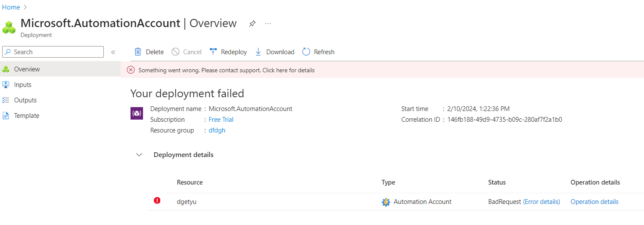Click the Redeploy icon
Viewport: 644px width, 225px height.
(x=213, y=52)
